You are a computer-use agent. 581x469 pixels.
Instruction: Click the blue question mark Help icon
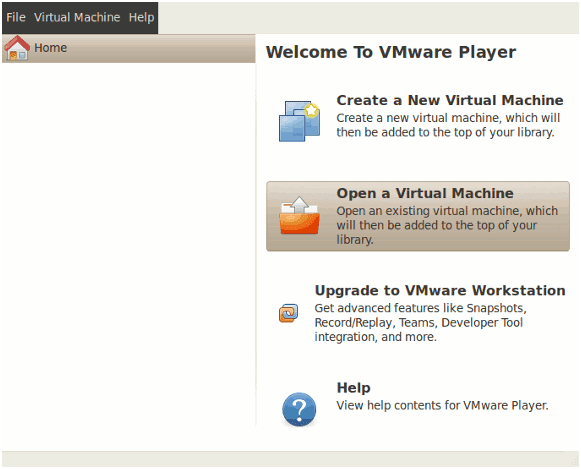299,409
